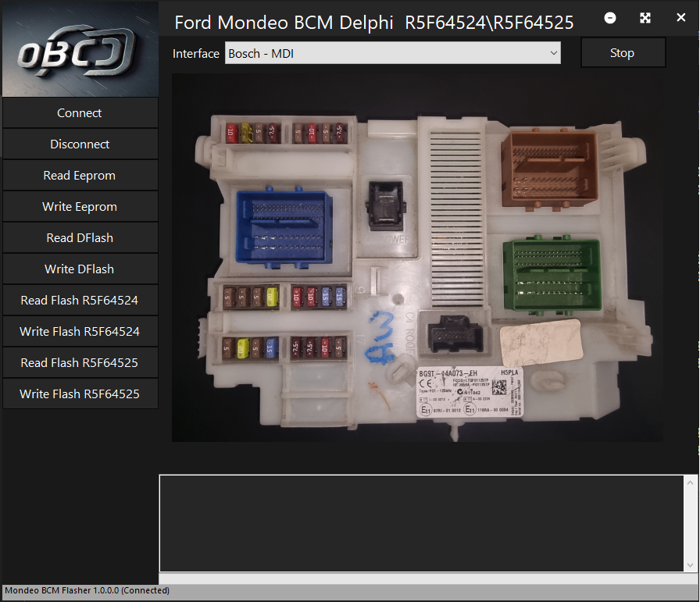This screenshot has height=602, width=700.
Task: Maximize the window with the expand icon
Action: (x=645, y=18)
